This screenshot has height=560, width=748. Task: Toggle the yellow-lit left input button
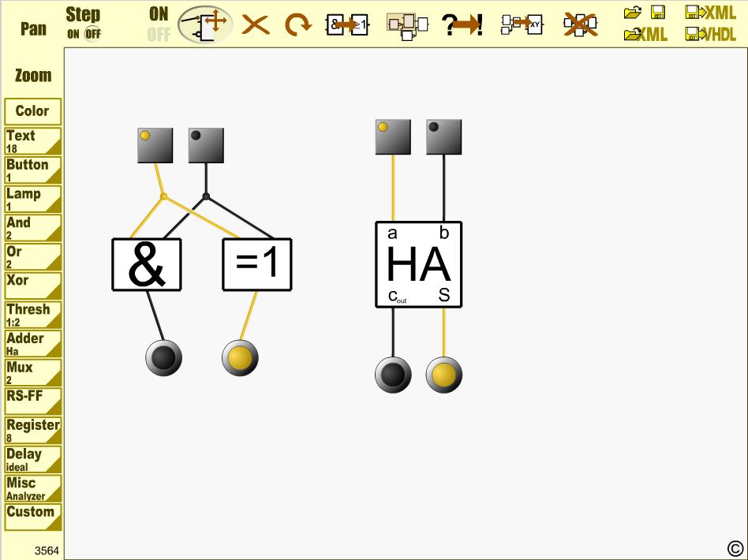point(155,145)
